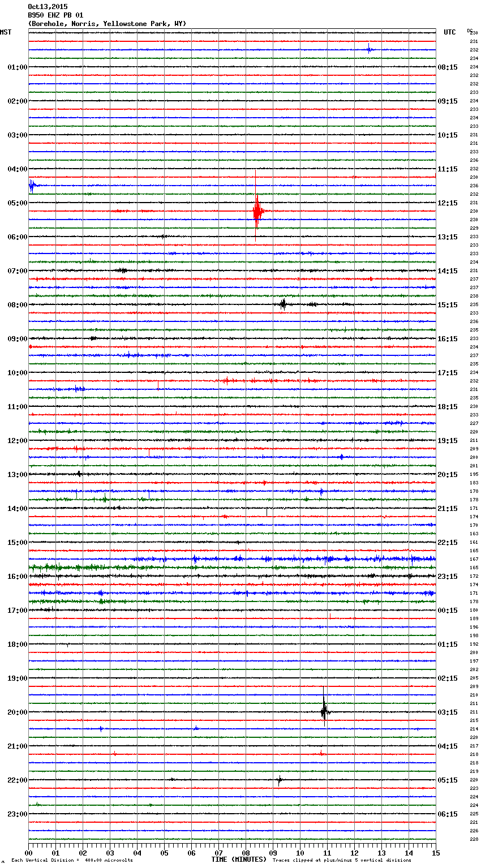The width and height of the screenshot is (481, 868).
Task: Click minute tick label 05 on bottom axis
Action: 164,853
